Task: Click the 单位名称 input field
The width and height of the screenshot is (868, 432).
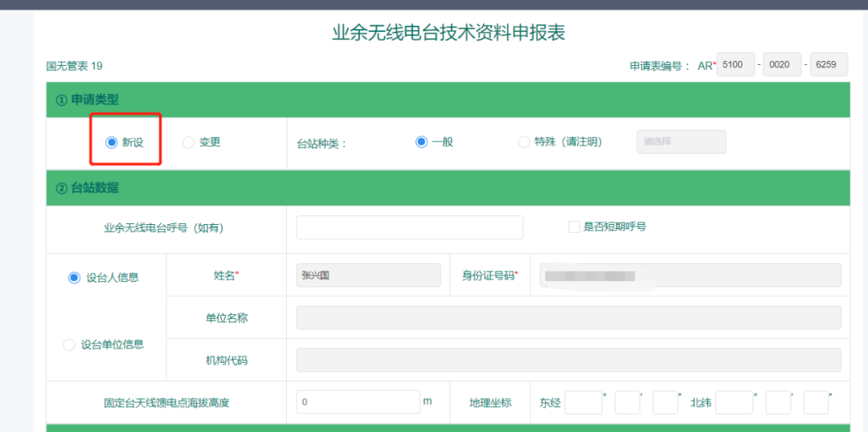Action: [x=568, y=317]
